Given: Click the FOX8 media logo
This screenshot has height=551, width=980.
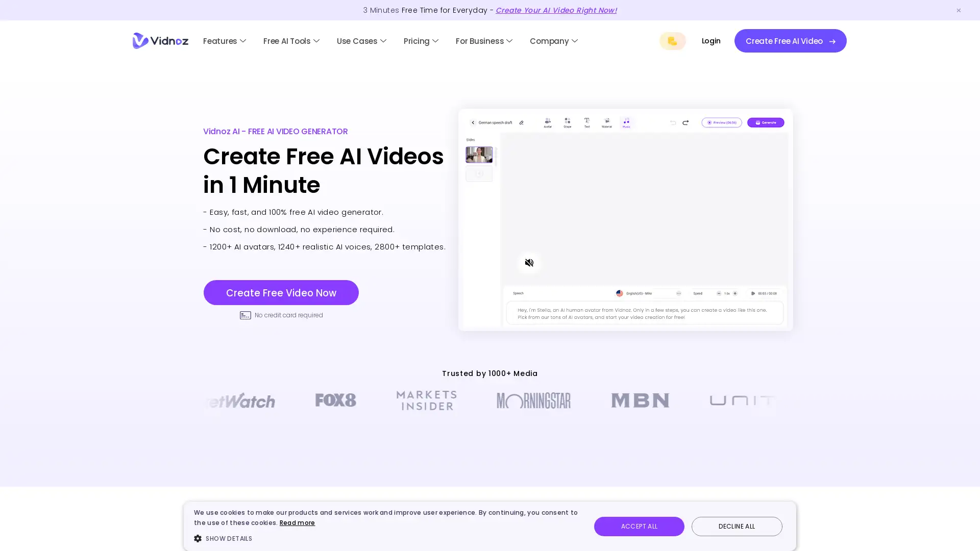Looking at the screenshot, I should coord(335,400).
